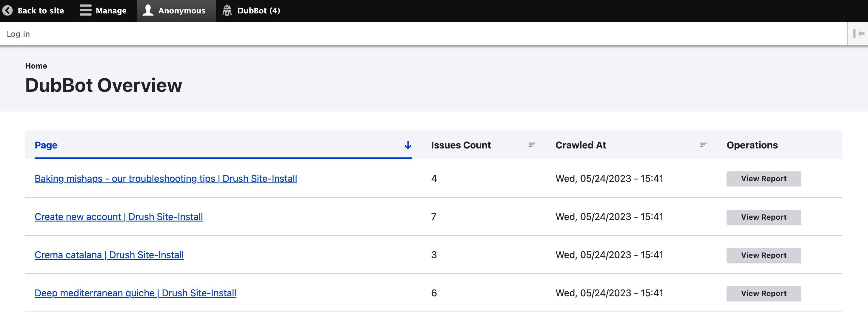Switch to the Anonymous tab

point(182,10)
